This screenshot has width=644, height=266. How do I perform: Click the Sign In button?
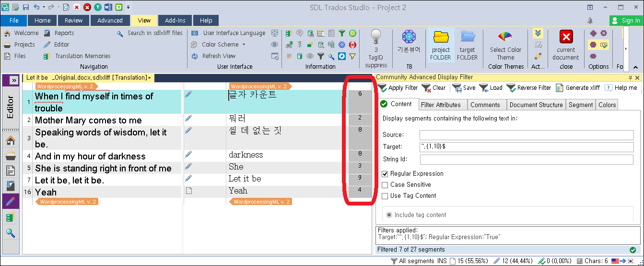(x=626, y=21)
